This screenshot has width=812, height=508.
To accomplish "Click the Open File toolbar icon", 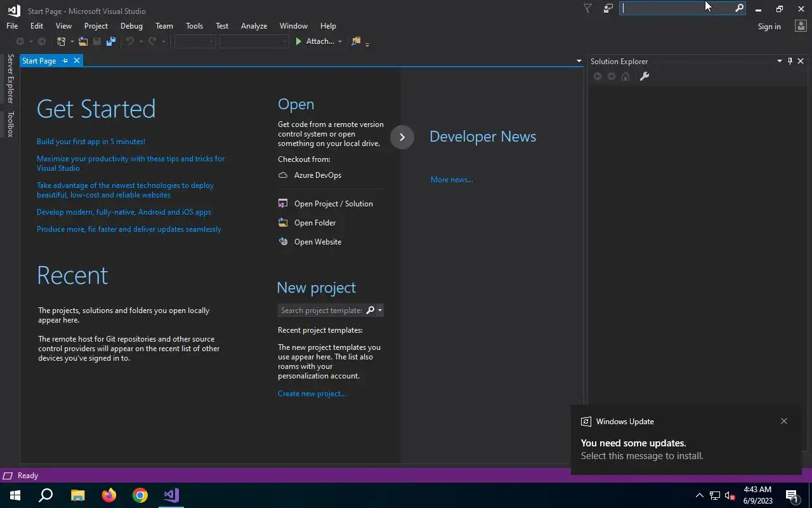I will coord(83,41).
